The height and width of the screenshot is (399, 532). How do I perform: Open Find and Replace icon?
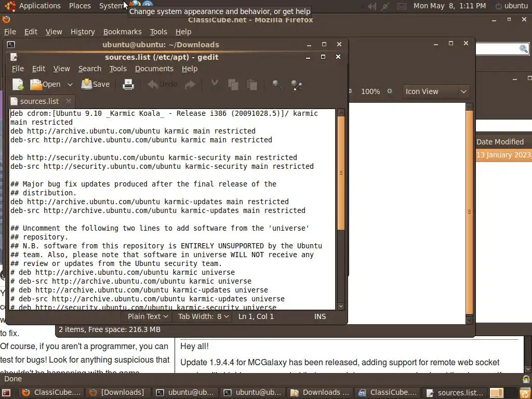pyautogui.click(x=296, y=85)
